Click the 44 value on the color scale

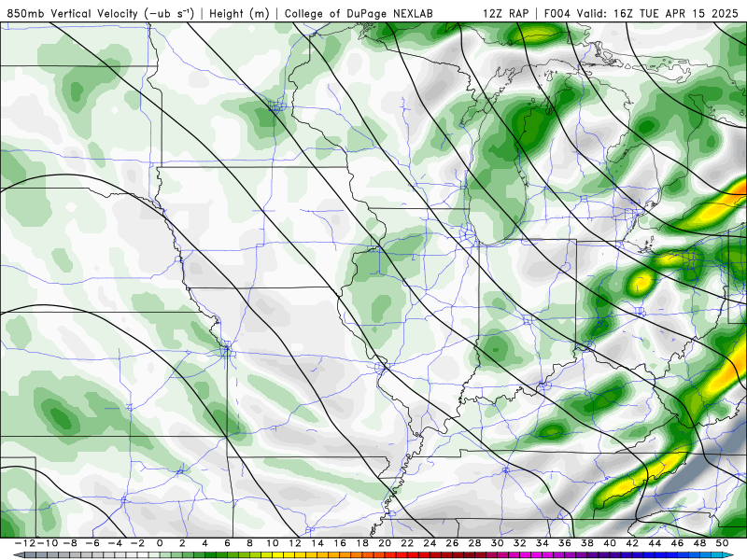tap(655, 543)
